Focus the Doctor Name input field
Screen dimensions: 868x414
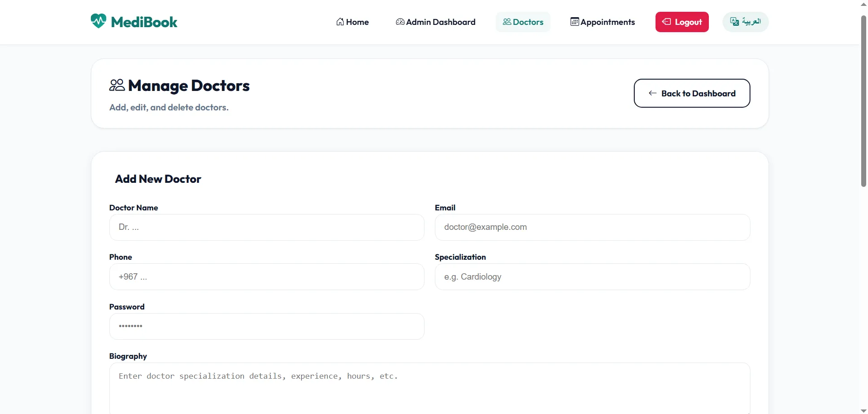click(x=267, y=227)
